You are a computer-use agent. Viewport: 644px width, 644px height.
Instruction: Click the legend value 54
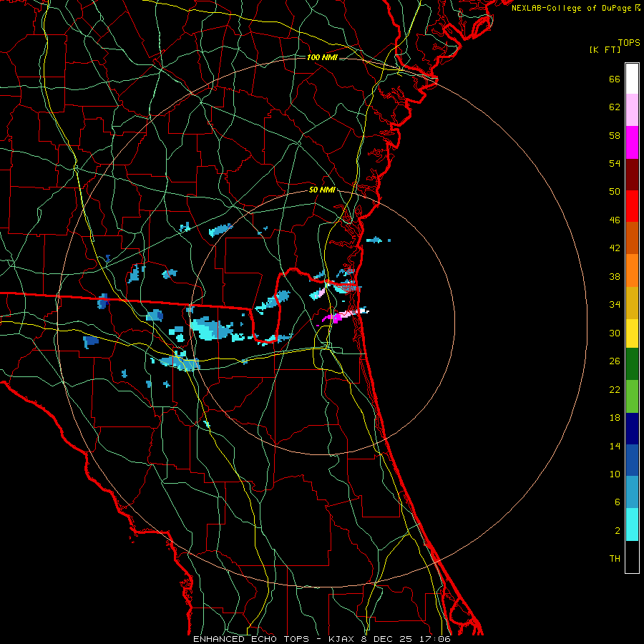click(615, 163)
